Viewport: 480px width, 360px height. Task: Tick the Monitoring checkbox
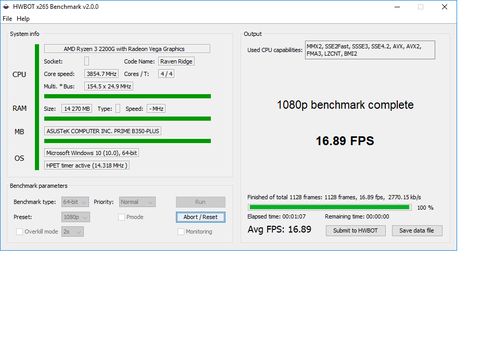point(181,231)
